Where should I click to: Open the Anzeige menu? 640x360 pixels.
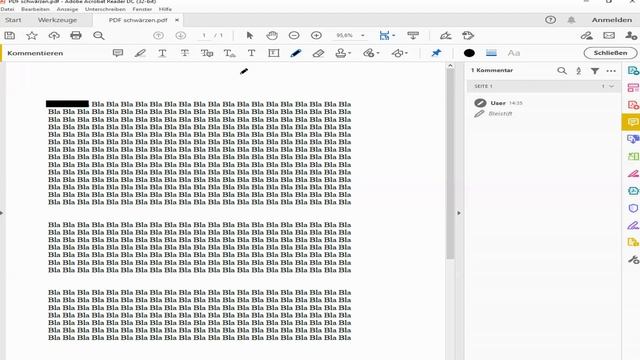[x=67, y=9]
